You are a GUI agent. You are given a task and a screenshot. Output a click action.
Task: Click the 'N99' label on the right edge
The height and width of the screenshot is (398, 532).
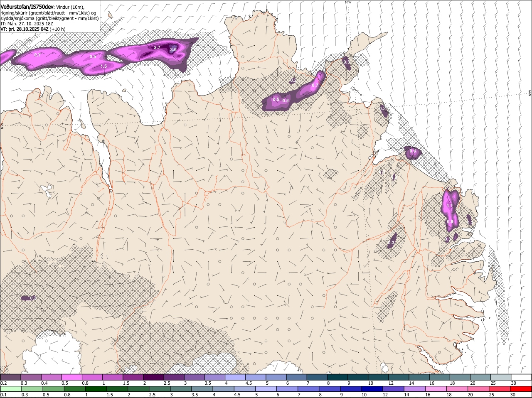530,94
